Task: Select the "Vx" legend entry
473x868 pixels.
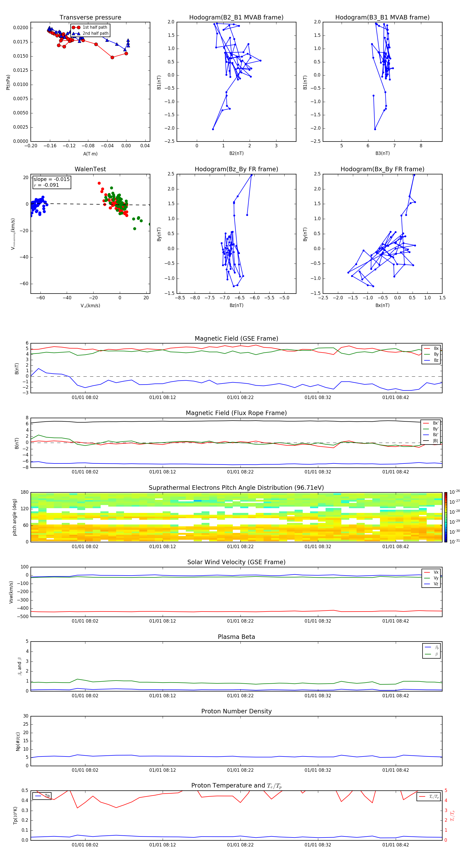Action: click(x=431, y=572)
